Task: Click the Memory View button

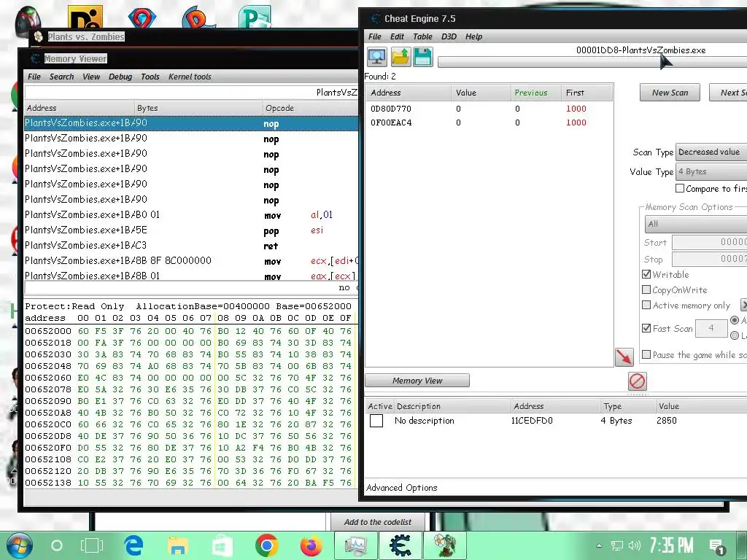Action: (x=417, y=381)
